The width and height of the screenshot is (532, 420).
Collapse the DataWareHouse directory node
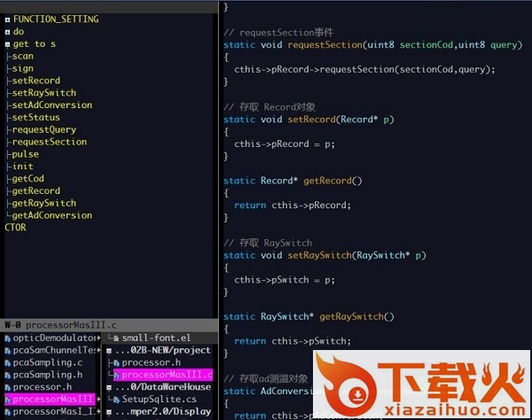[110, 387]
